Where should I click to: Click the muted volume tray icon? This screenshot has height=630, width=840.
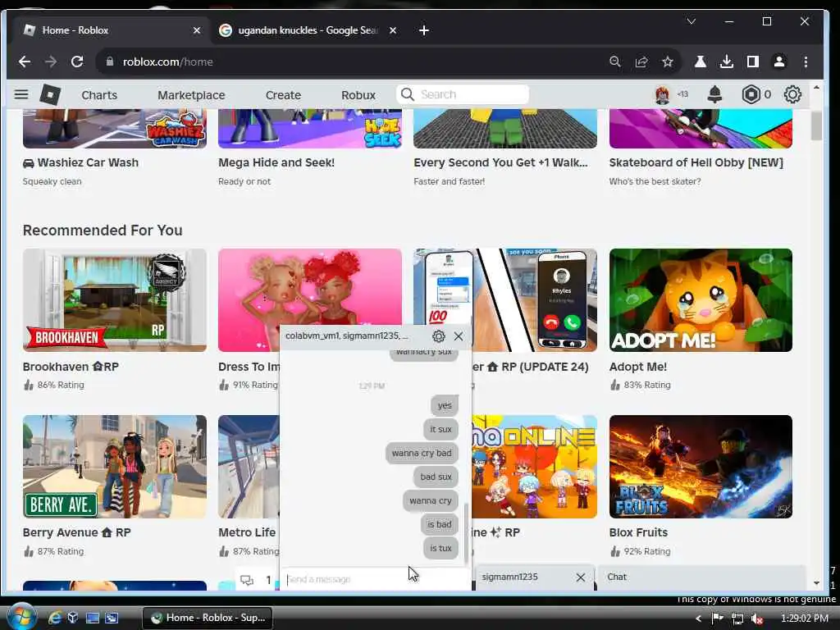757,619
